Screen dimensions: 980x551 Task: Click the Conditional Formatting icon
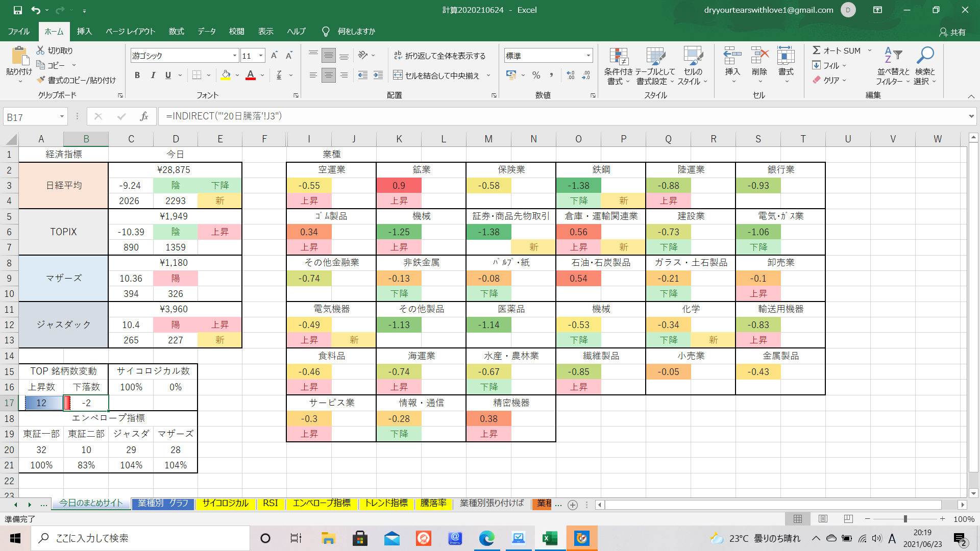pyautogui.click(x=618, y=57)
